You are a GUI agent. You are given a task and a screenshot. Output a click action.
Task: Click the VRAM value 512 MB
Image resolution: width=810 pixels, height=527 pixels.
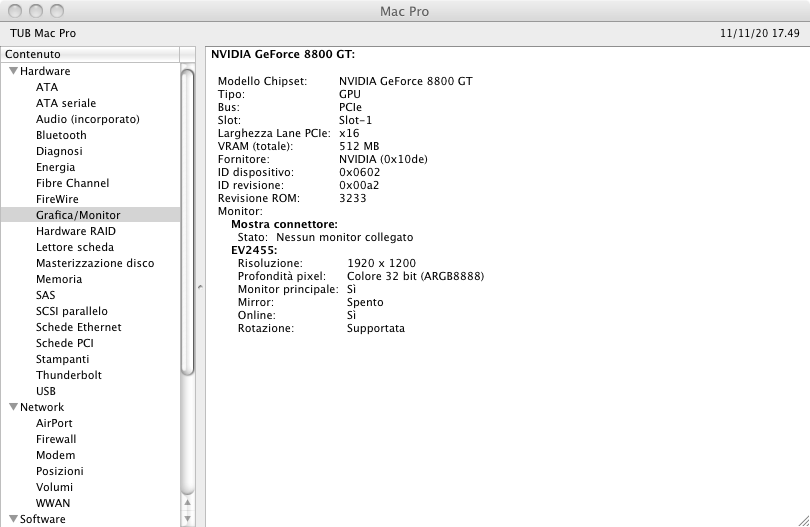coord(359,146)
